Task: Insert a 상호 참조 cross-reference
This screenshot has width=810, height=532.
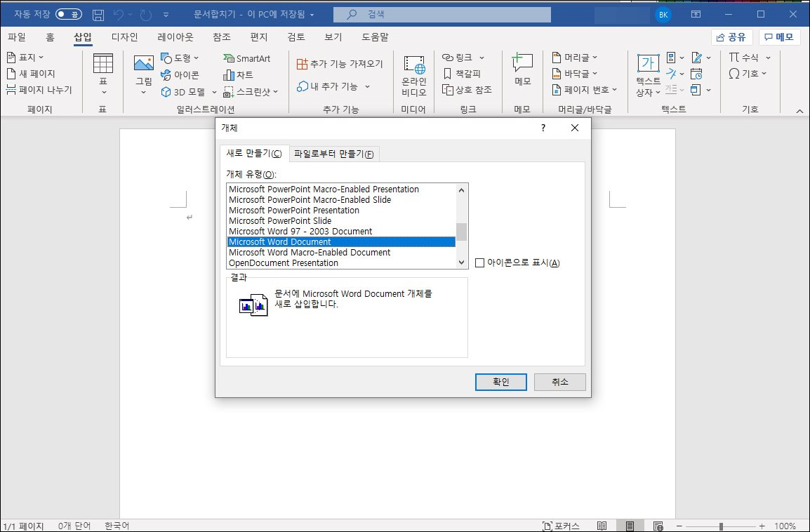Action: click(467, 90)
